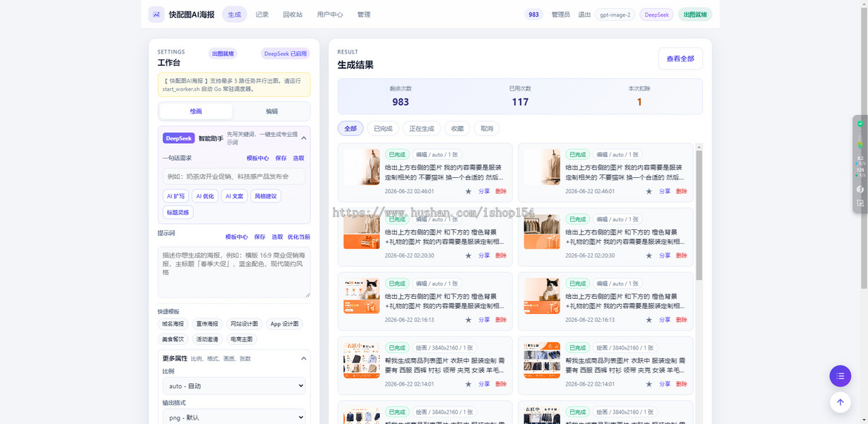Click the swirl icon in the side widget
The height and width of the screenshot is (424, 868).
click(860, 189)
